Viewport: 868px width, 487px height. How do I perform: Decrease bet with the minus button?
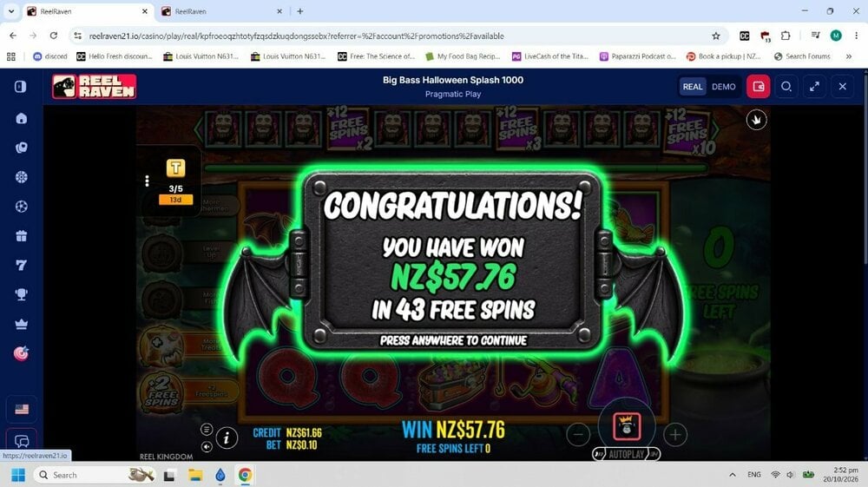coord(578,434)
